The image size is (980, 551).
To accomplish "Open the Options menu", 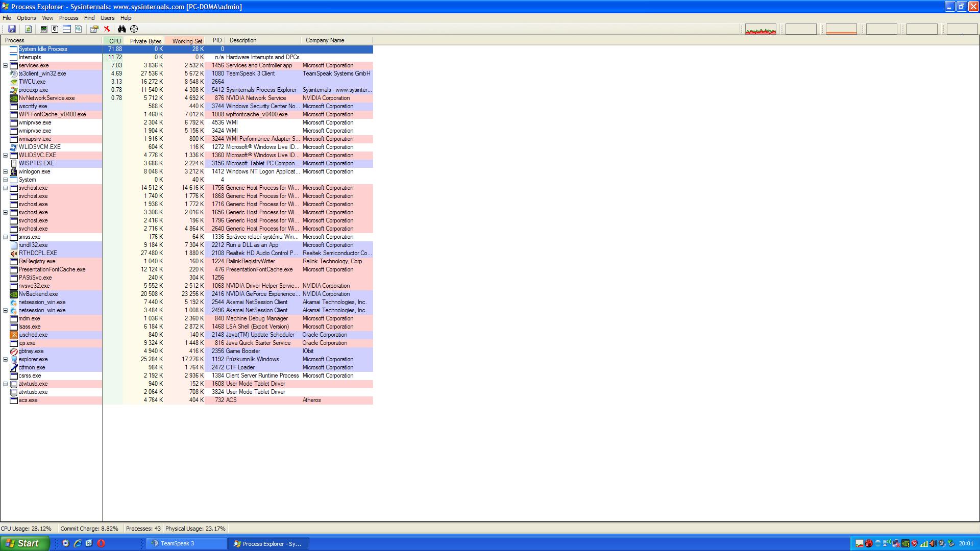I will 27,18.
